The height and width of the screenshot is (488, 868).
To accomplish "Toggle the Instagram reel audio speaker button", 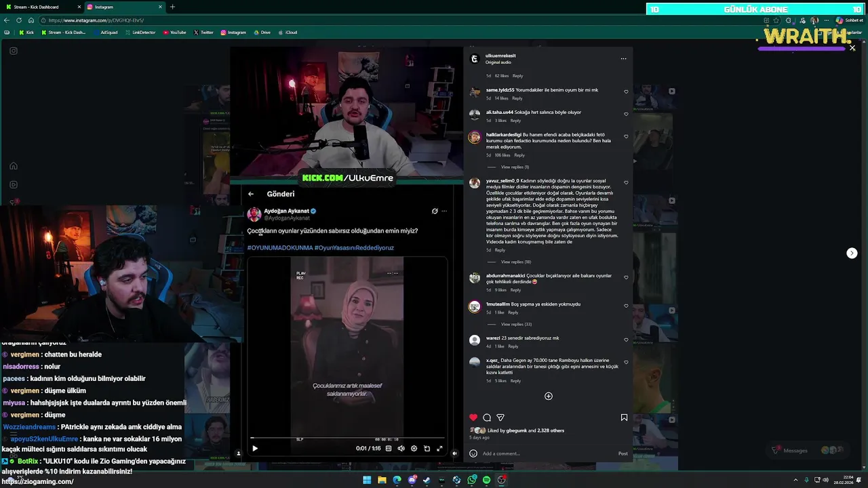I will click(x=454, y=453).
